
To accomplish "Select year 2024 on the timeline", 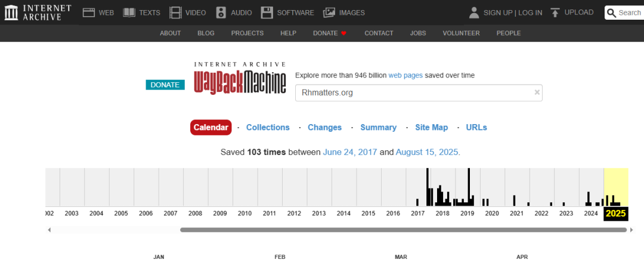I will click(x=591, y=214).
